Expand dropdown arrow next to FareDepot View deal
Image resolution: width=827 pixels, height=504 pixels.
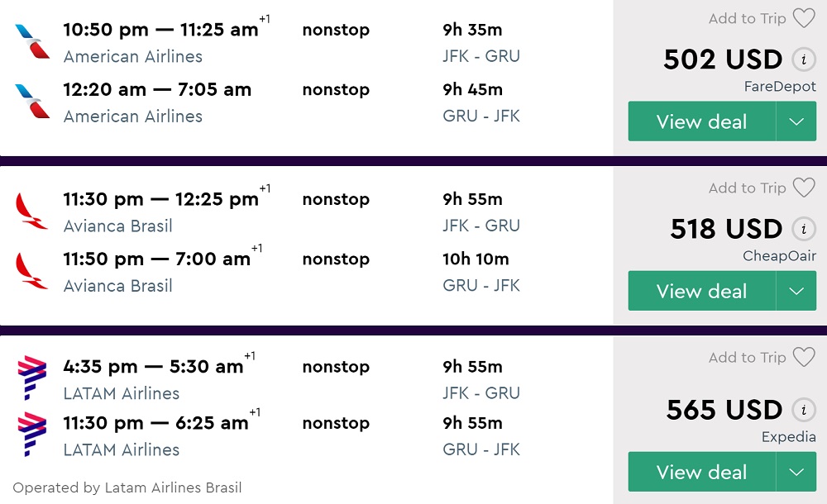point(796,121)
